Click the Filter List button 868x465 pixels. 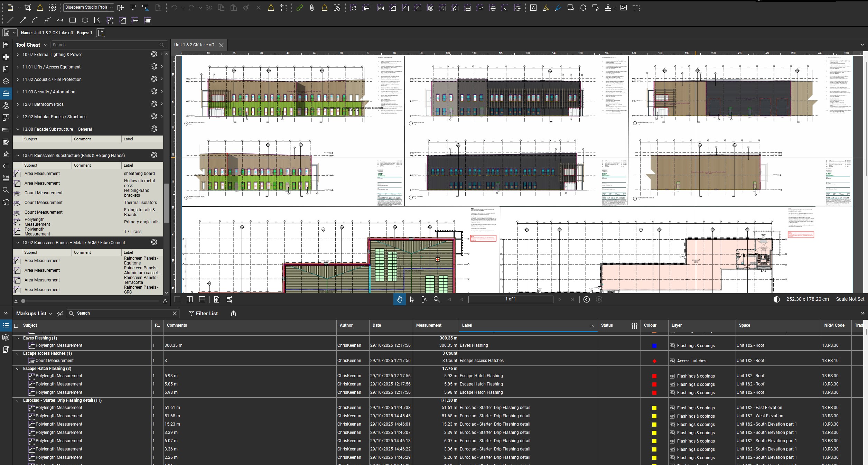(203, 314)
